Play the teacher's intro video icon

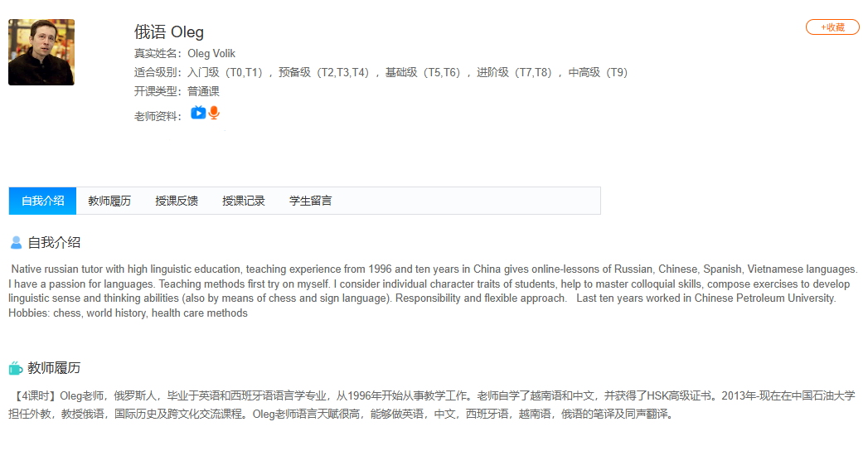coord(198,113)
